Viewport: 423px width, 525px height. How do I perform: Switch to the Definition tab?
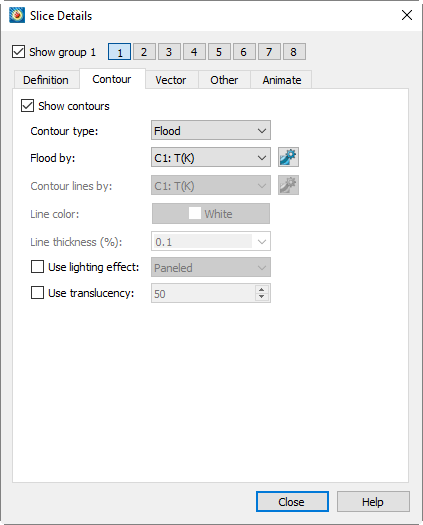pyautogui.click(x=46, y=80)
